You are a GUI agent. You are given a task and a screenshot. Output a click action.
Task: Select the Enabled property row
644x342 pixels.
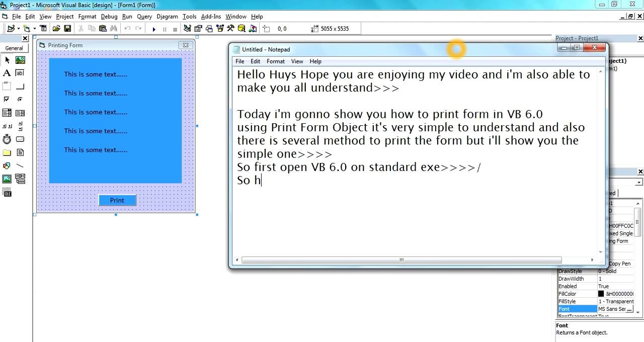coord(596,286)
